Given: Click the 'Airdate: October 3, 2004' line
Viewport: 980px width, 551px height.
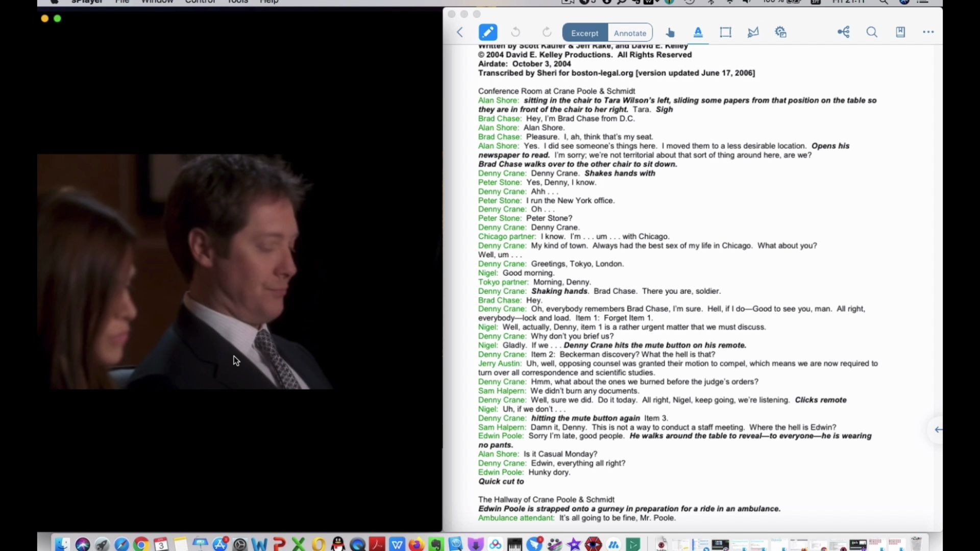Looking at the screenshot, I should (524, 64).
